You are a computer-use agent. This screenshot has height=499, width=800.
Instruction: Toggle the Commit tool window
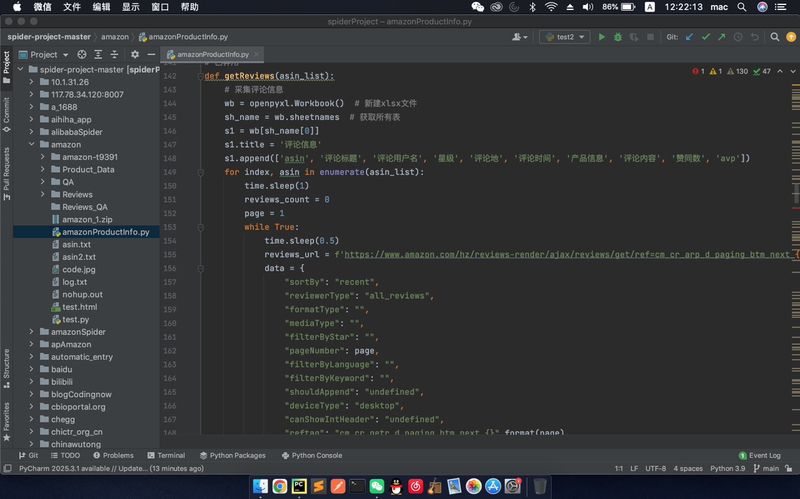[6, 115]
